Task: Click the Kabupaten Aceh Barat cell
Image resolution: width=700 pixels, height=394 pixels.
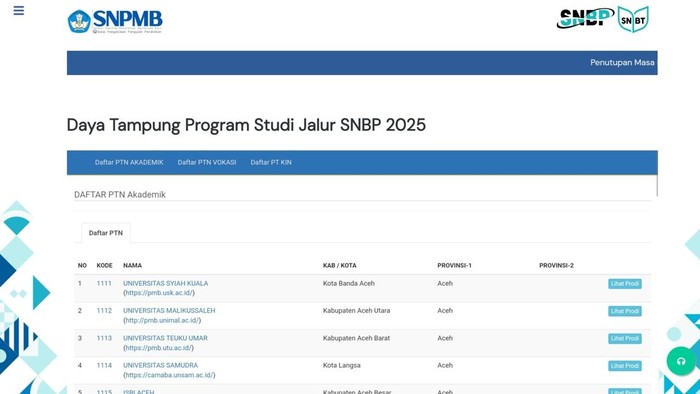Action: (356, 338)
